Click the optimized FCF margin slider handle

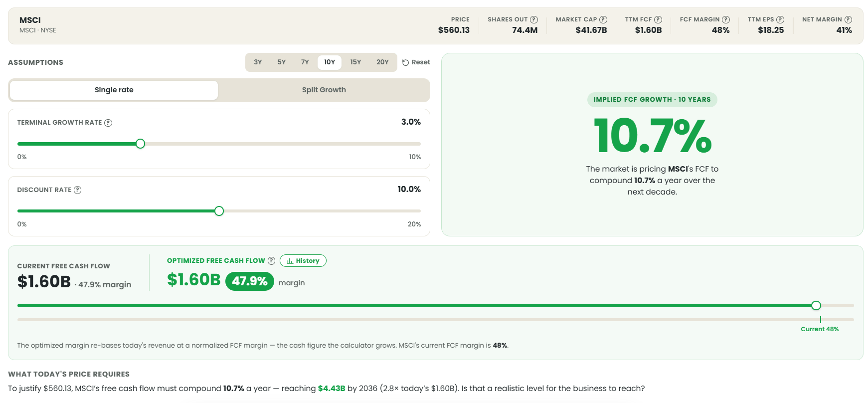[x=816, y=306]
